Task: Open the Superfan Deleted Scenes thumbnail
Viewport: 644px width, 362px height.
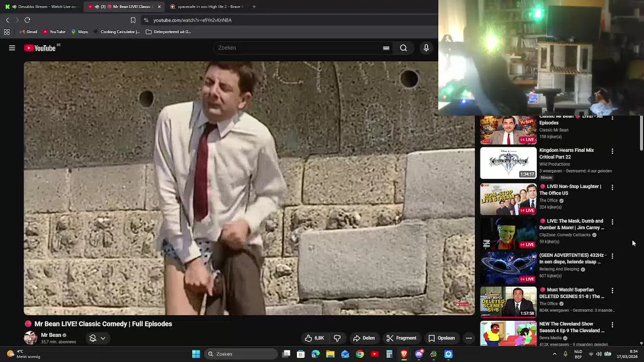Action: tap(508, 303)
